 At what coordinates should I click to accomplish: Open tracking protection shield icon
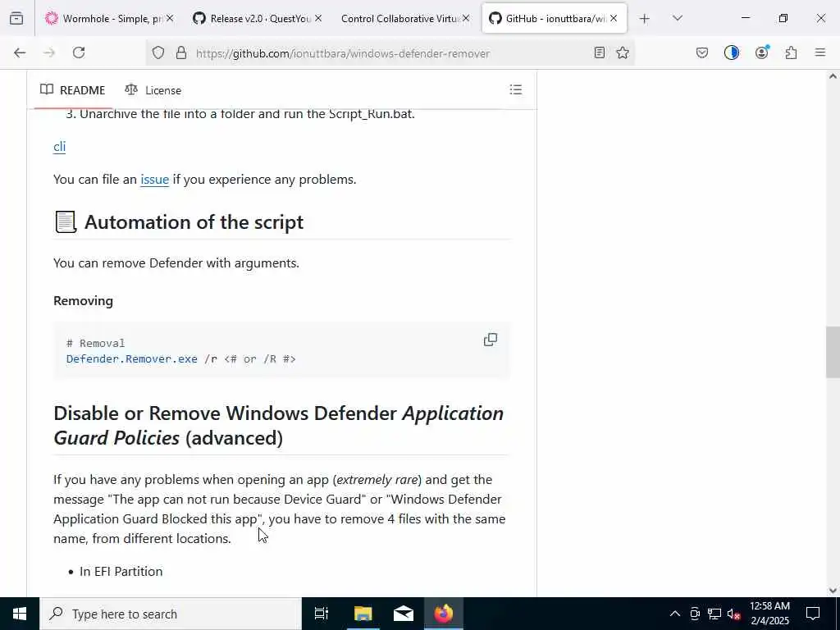point(158,53)
